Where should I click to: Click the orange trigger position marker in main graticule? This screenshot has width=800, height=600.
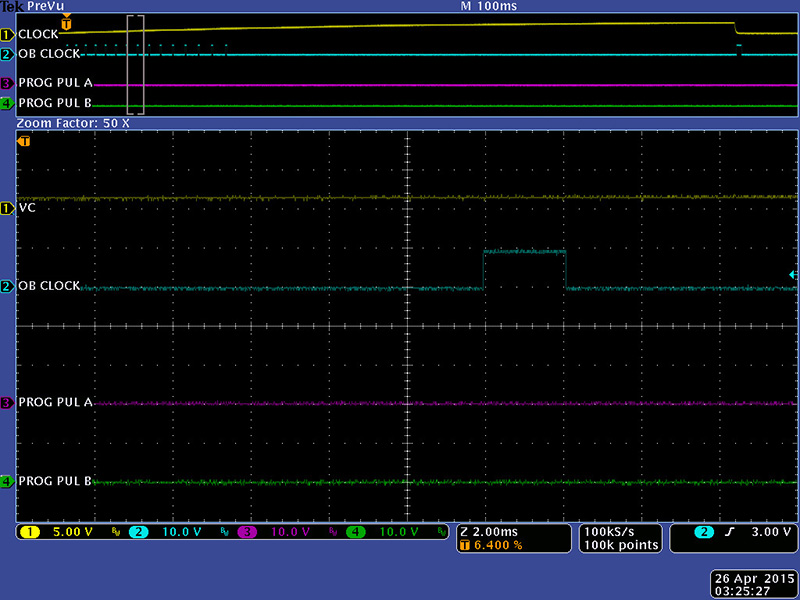[x=25, y=142]
